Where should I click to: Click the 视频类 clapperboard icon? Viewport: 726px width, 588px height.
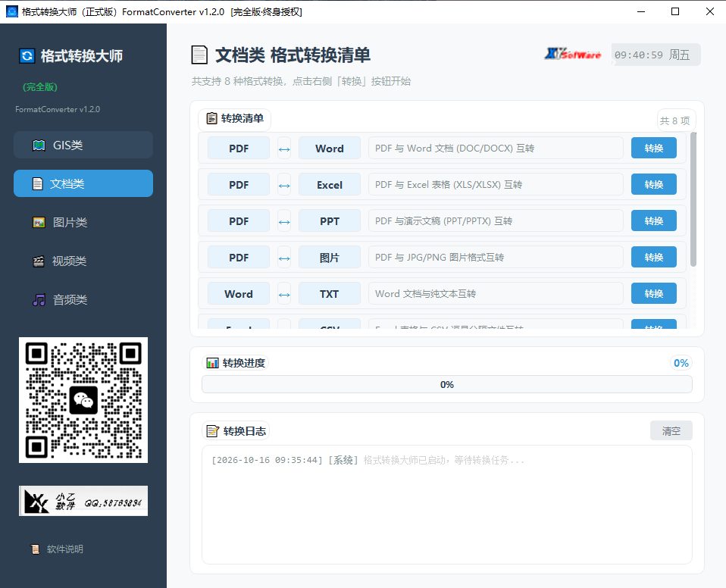click(x=39, y=261)
